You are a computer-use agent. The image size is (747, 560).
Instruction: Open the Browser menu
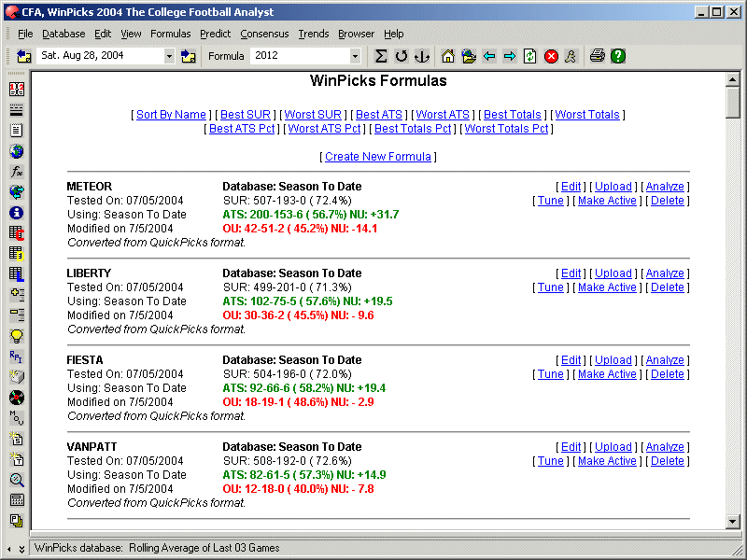356,34
